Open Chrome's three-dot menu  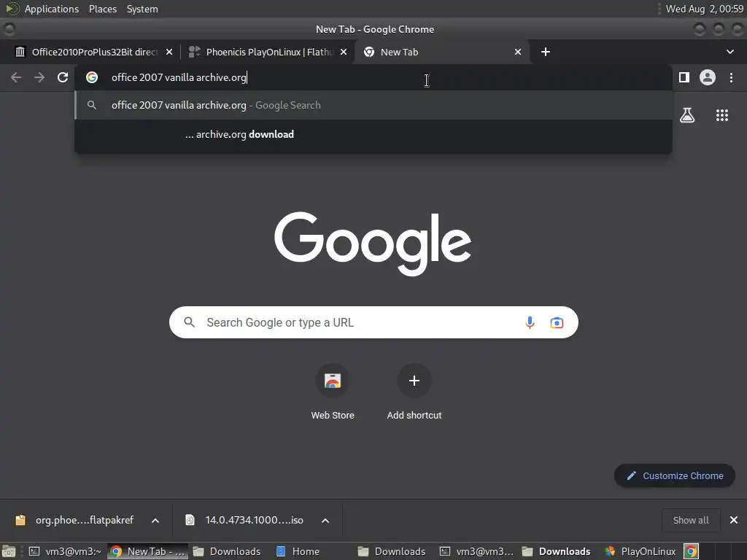click(731, 77)
